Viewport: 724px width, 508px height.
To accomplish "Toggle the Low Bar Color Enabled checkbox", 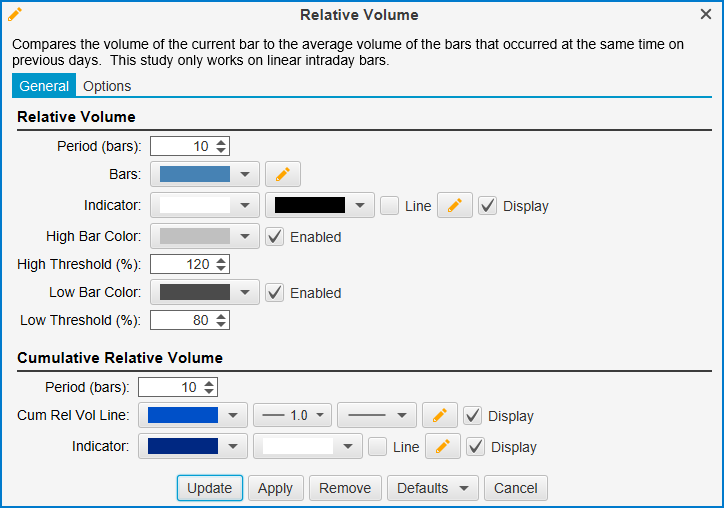I will point(275,293).
